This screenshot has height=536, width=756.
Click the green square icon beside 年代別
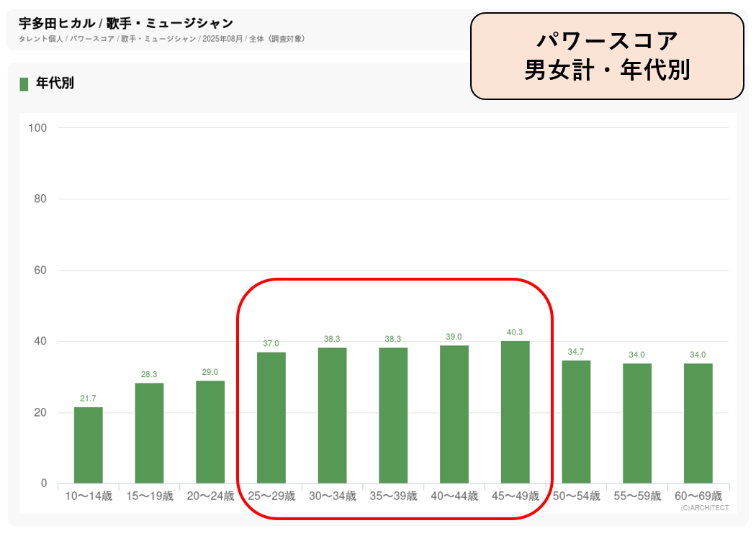click(24, 84)
